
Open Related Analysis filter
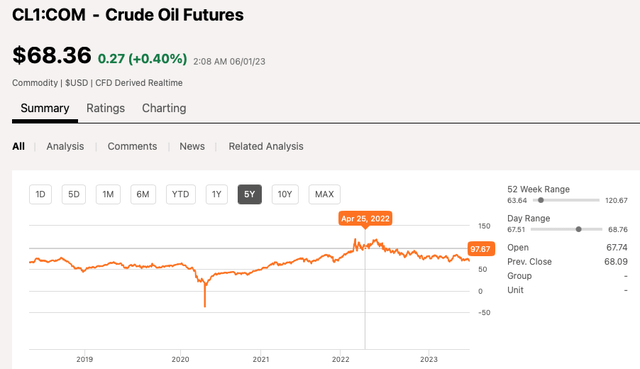point(266,146)
